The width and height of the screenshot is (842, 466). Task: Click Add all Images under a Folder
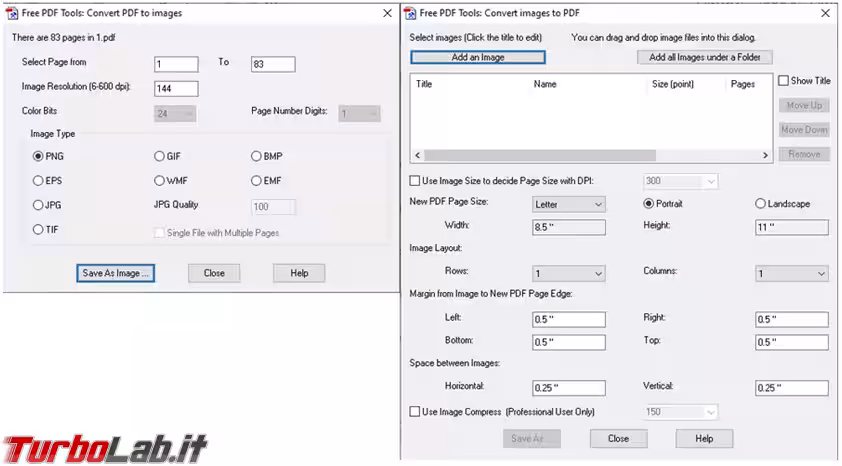[705, 57]
